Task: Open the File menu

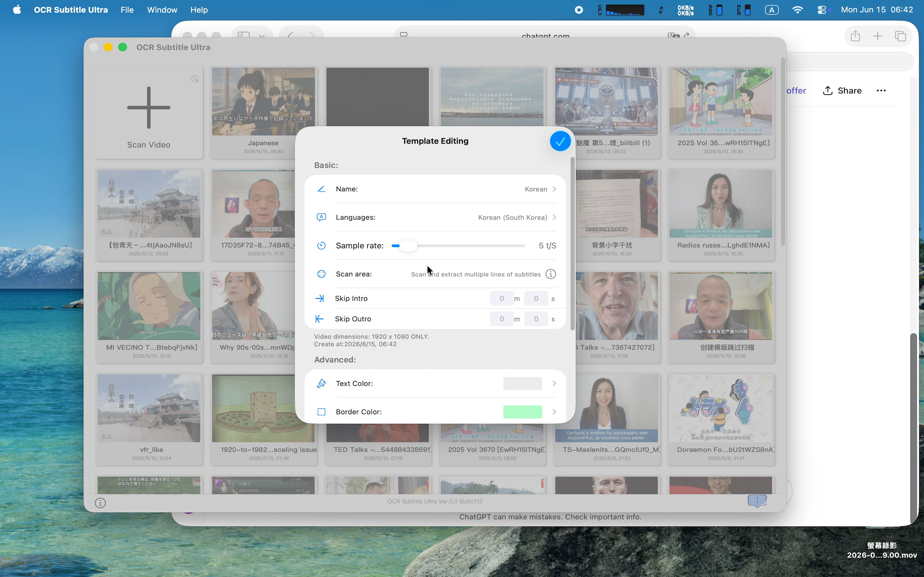Action: [x=127, y=10]
